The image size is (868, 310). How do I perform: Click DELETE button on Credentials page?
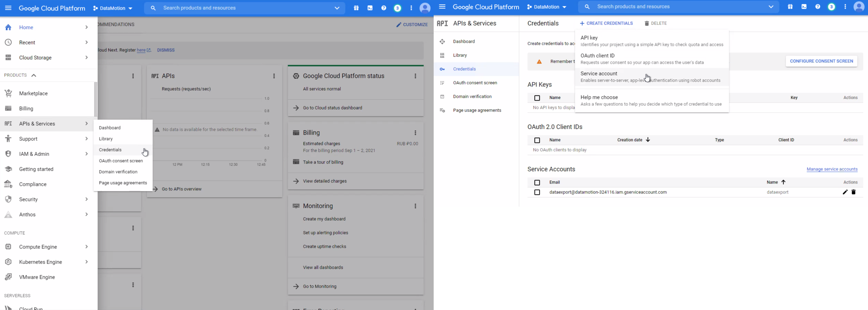tap(655, 23)
